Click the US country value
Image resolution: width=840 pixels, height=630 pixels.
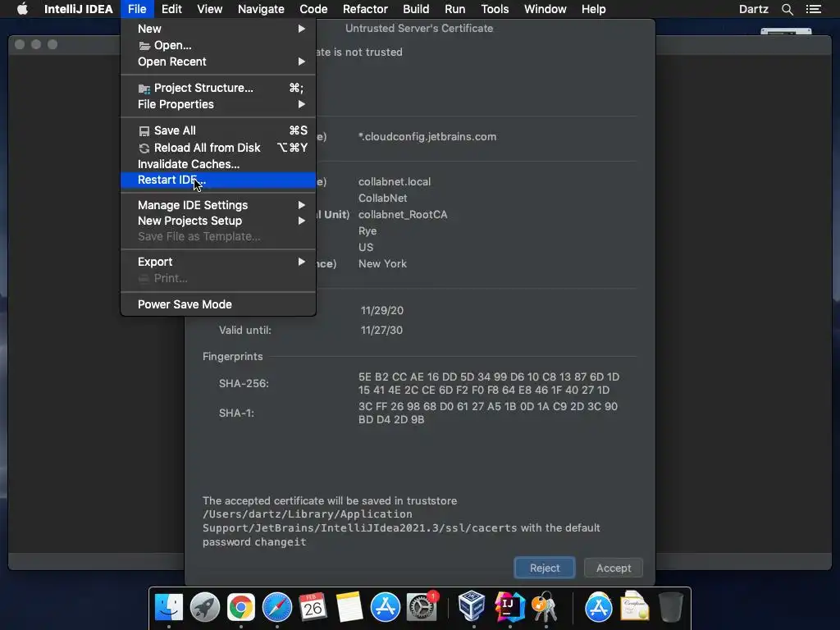coord(366,248)
